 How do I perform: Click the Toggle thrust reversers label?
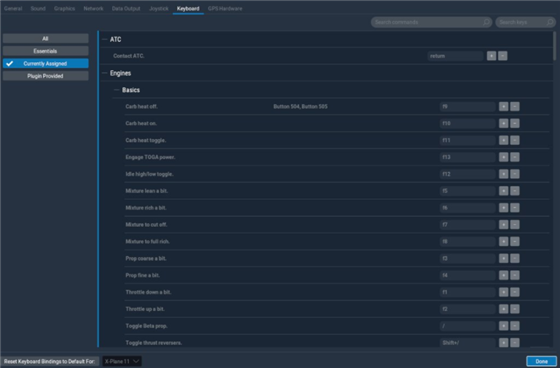(154, 343)
